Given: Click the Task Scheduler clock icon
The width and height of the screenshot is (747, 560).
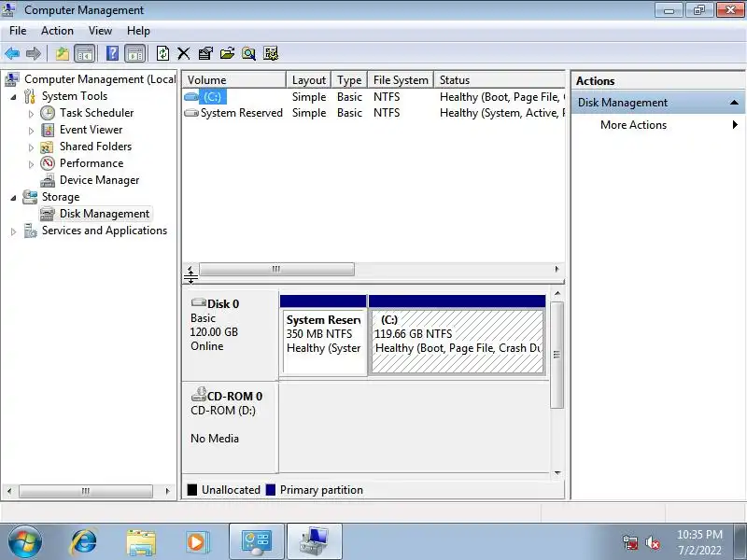Looking at the screenshot, I should click(48, 113).
